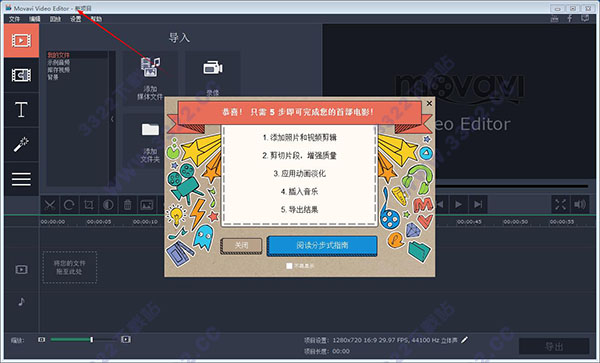Open the Transitions tab in sidebar

[21, 75]
